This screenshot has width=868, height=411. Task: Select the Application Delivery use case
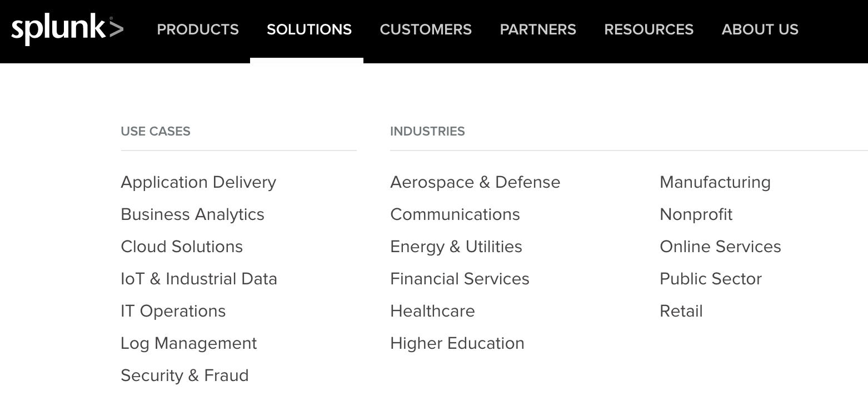(198, 182)
